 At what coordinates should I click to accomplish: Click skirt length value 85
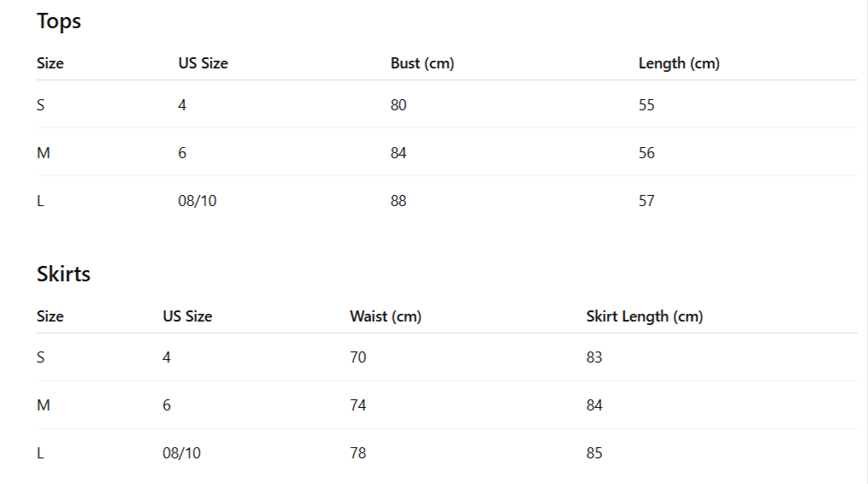[594, 453]
